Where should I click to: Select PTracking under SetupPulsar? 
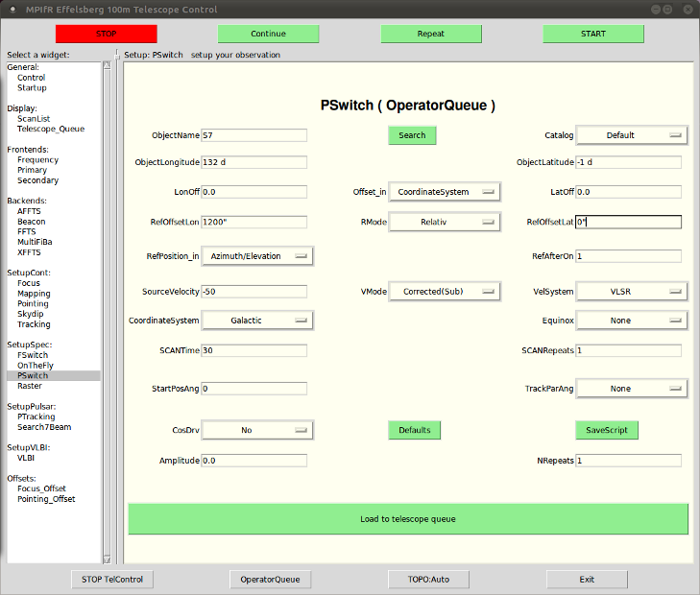[36, 416]
